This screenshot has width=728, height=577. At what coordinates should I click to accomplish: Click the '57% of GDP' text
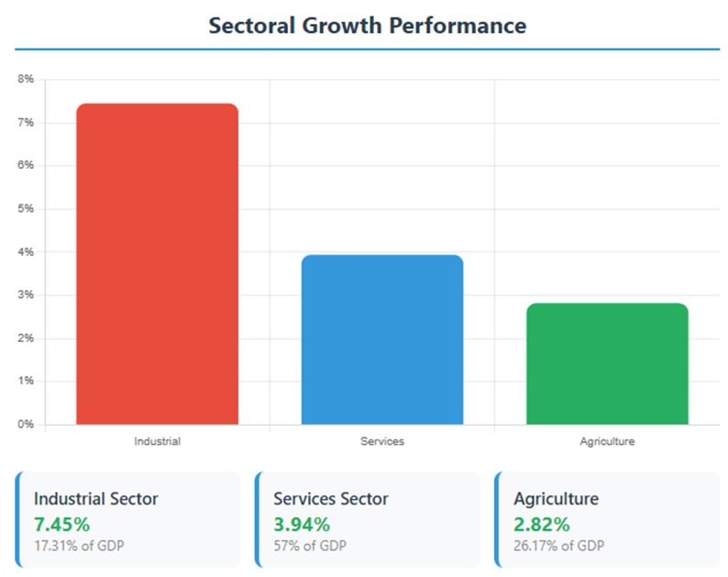pyautogui.click(x=311, y=547)
